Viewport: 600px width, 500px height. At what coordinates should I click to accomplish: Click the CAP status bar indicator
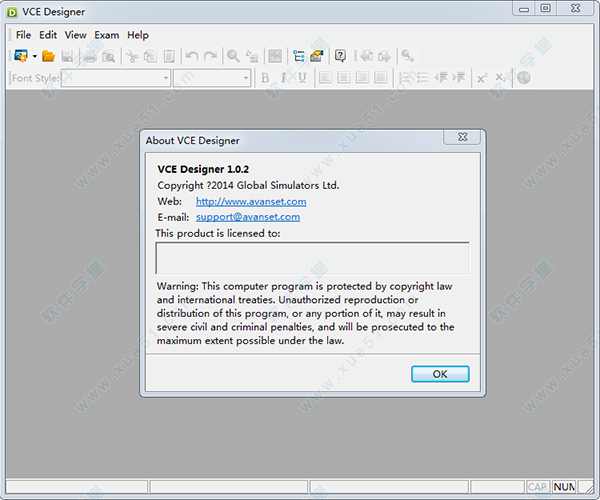[x=538, y=487]
